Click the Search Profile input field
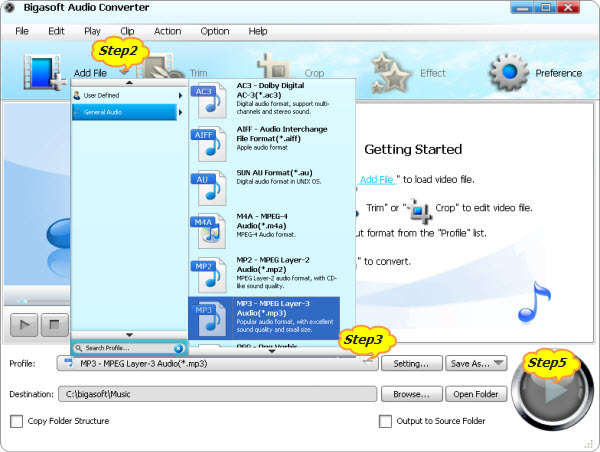The image size is (600, 452). [x=129, y=348]
